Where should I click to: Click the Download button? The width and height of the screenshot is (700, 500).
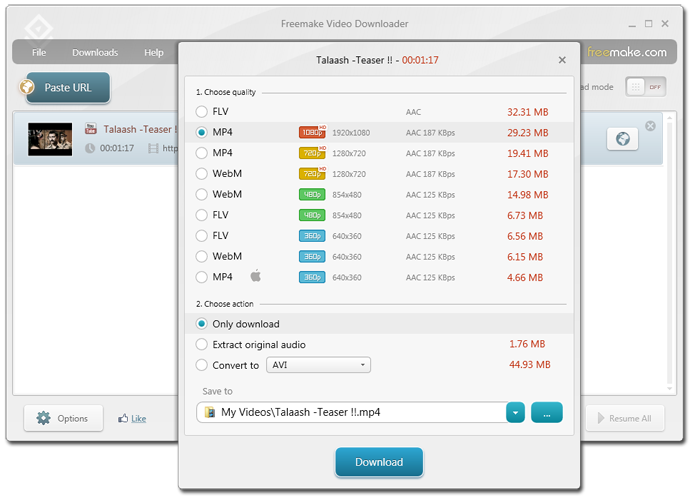point(379,462)
